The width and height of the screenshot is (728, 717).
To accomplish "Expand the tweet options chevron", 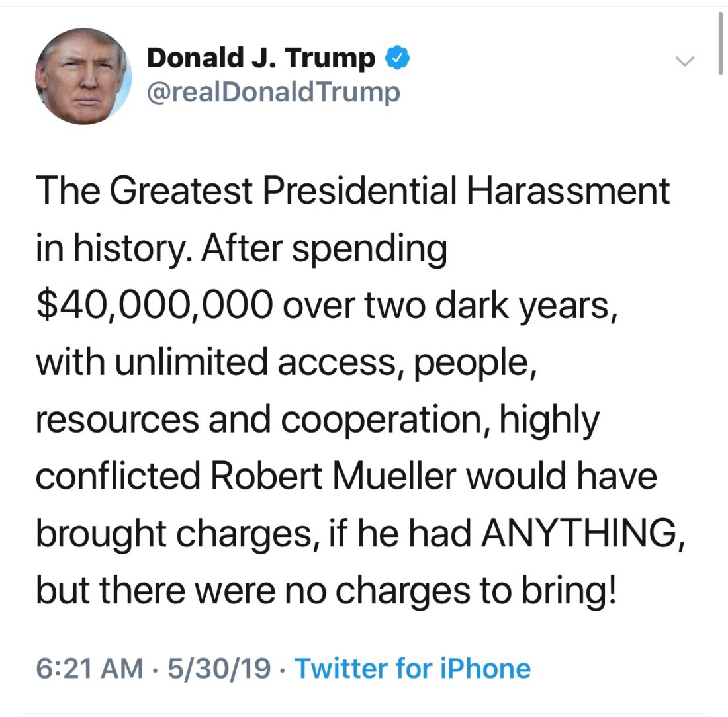I will click(684, 62).
